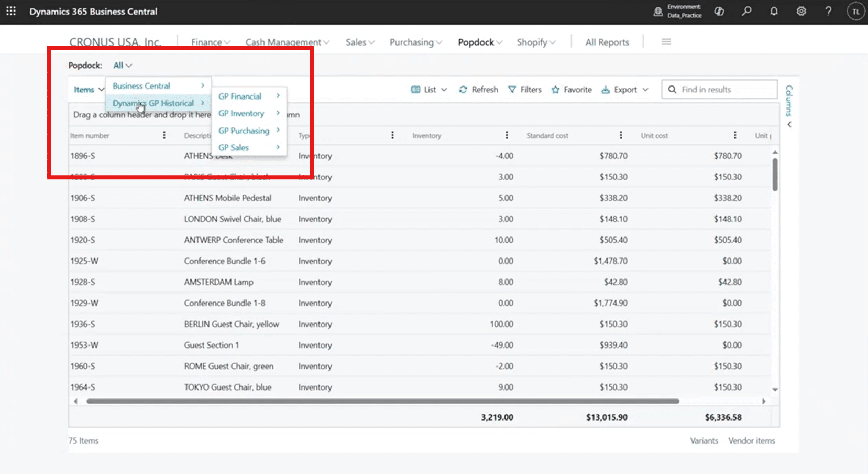
Task: Click the search magnifier in the top bar
Action: [746, 11]
